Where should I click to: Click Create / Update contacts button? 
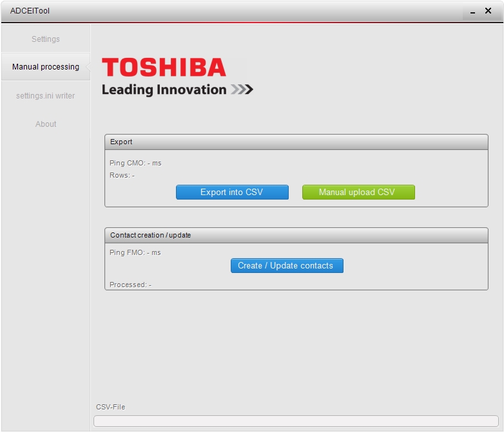click(x=287, y=266)
